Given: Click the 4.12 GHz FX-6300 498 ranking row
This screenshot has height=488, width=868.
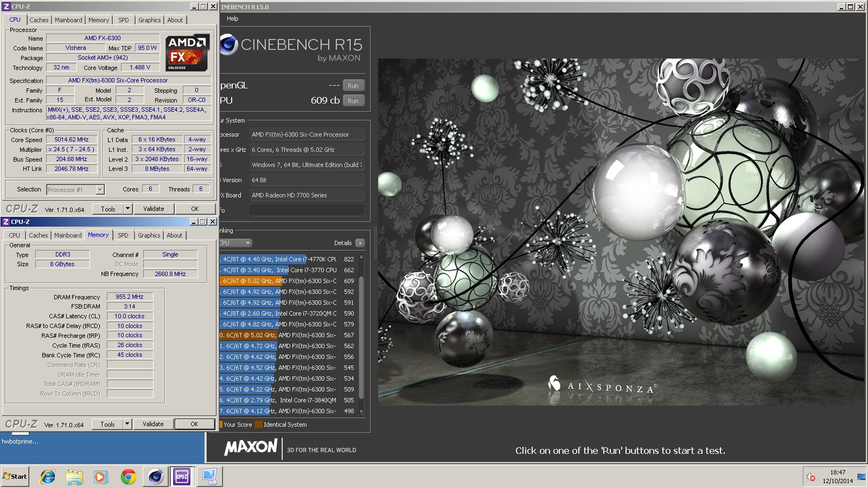Looking at the screenshot, I should pyautogui.click(x=288, y=411).
